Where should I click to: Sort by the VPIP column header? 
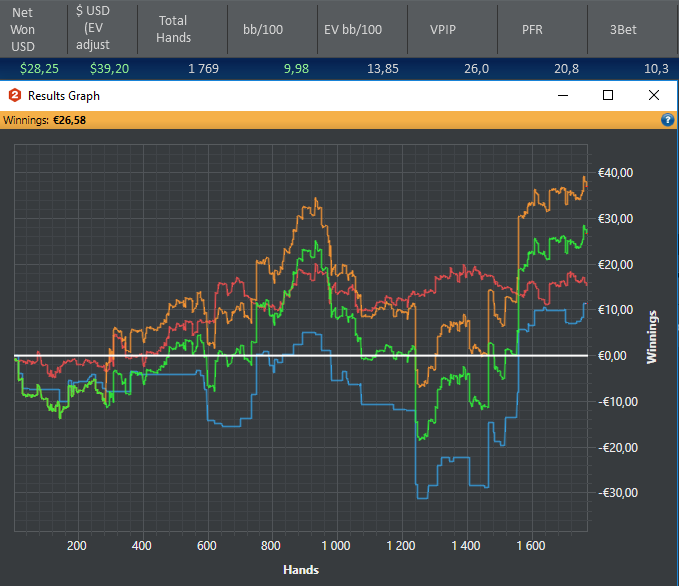point(443,30)
